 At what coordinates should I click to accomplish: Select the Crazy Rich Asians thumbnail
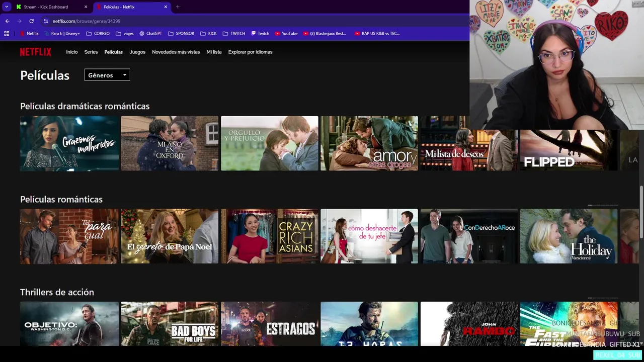click(x=270, y=236)
